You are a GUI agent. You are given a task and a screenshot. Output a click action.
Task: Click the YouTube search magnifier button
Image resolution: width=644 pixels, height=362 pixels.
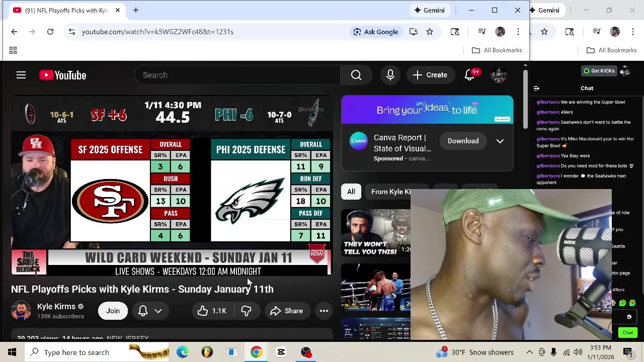(356, 75)
